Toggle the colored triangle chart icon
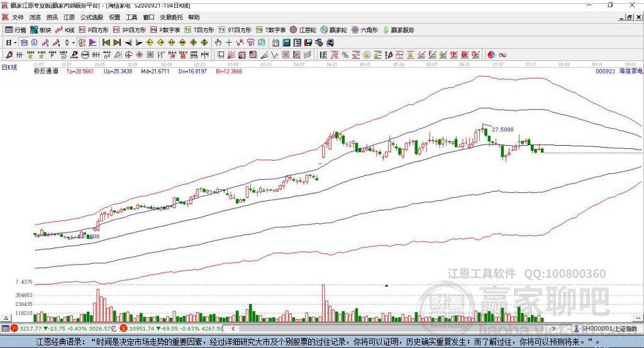644x348 pixels. tap(93, 43)
